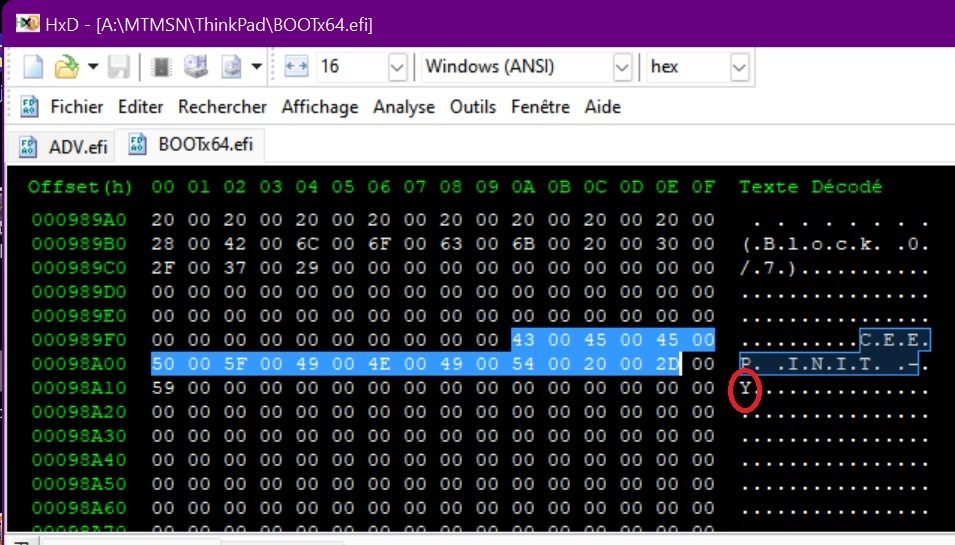
Task: Open the bytes per row dropdown arrow
Action: 397,67
